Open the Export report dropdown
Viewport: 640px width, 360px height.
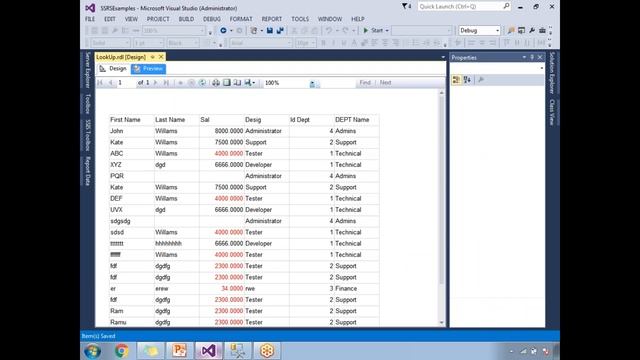pos(249,83)
